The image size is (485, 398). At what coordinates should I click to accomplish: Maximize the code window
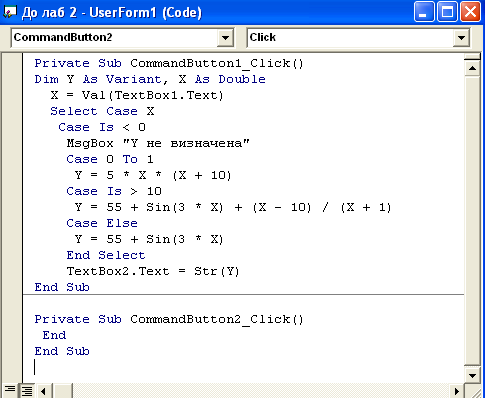coord(447,12)
